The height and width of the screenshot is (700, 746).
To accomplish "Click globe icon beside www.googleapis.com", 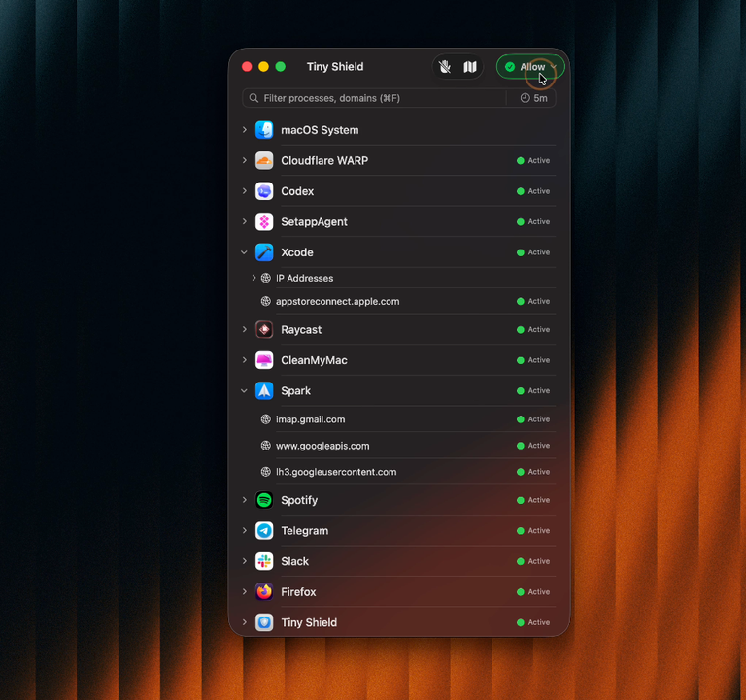I will tap(266, 446).
